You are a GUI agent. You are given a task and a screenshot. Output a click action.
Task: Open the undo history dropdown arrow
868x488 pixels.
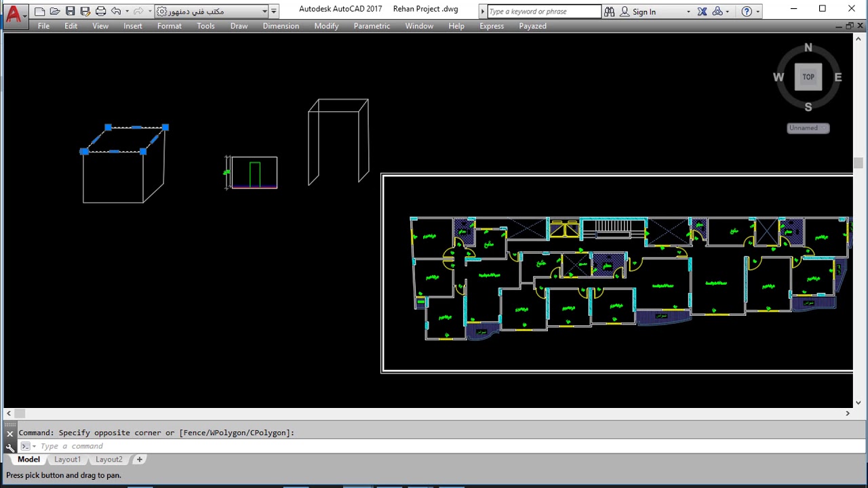[x=127, y=12]
